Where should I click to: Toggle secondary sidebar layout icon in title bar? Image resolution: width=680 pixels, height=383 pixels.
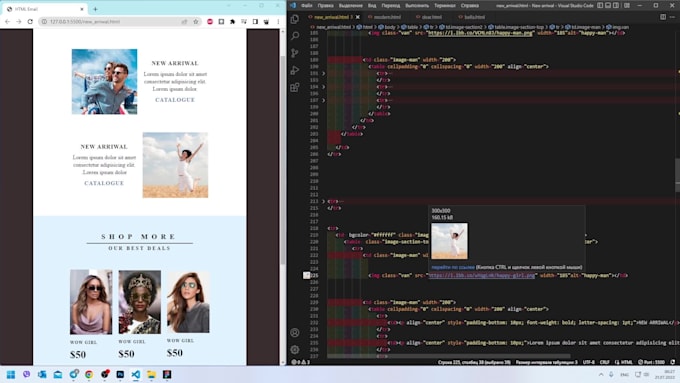[616, 6]
